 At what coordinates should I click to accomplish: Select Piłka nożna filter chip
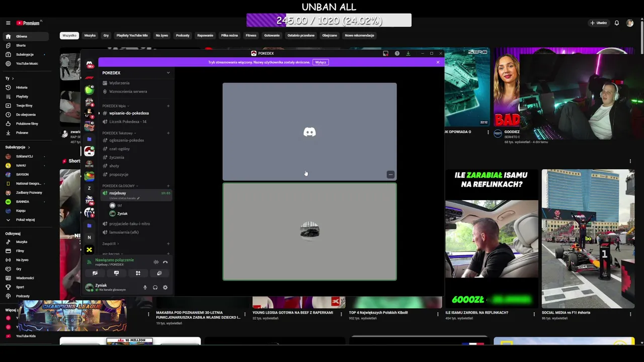229,36
